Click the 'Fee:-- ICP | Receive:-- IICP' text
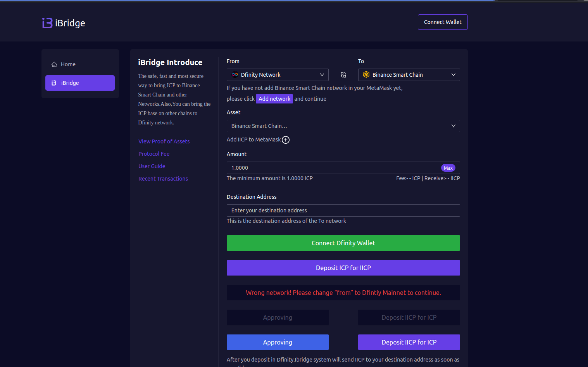 pos(428,178)
